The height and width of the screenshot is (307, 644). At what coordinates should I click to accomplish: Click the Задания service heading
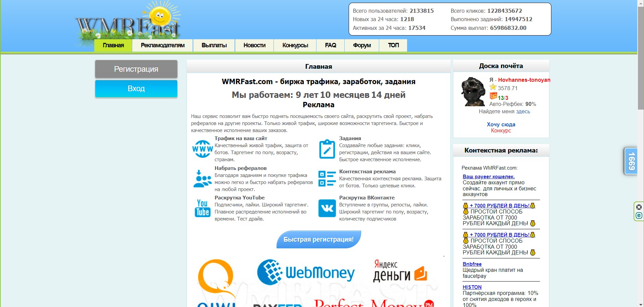click(x=350, y=138)
